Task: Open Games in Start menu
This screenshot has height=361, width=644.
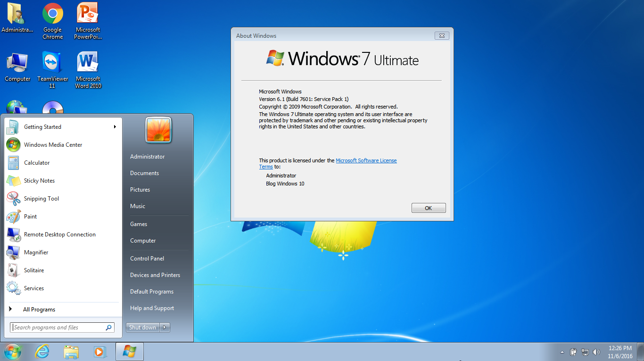Action: 139,224
